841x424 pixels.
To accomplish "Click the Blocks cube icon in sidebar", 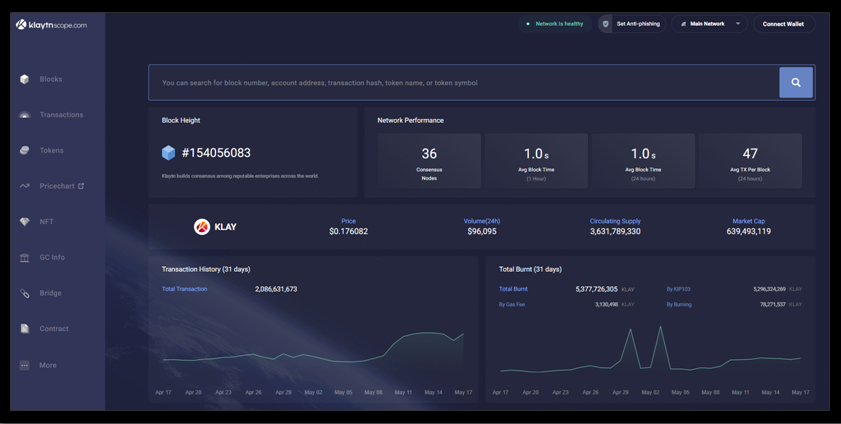I will (24, 79).
